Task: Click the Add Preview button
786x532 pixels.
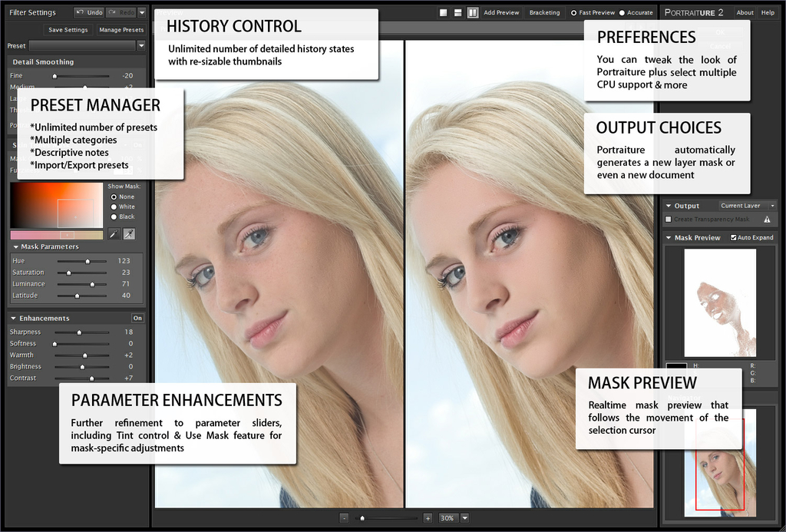Action: pos(501,12)
